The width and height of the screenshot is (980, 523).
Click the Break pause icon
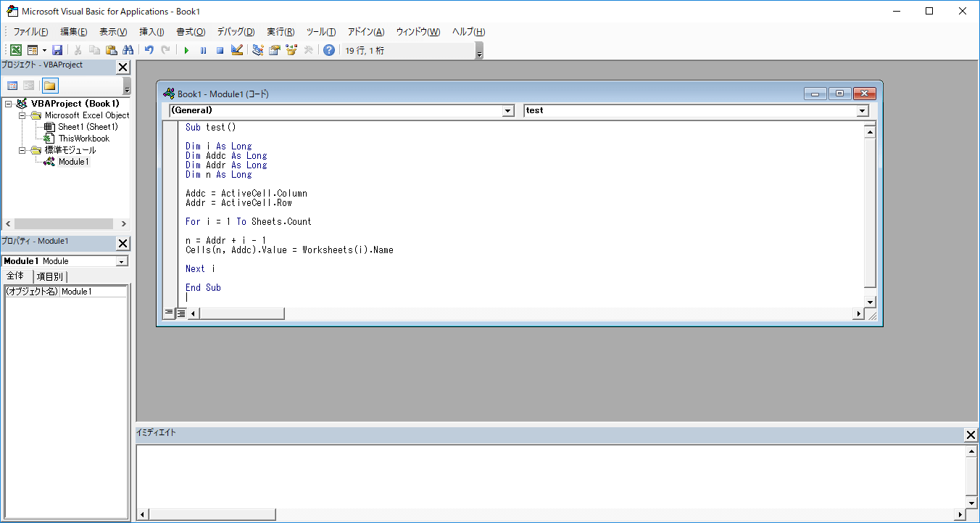tap(203, 50)
